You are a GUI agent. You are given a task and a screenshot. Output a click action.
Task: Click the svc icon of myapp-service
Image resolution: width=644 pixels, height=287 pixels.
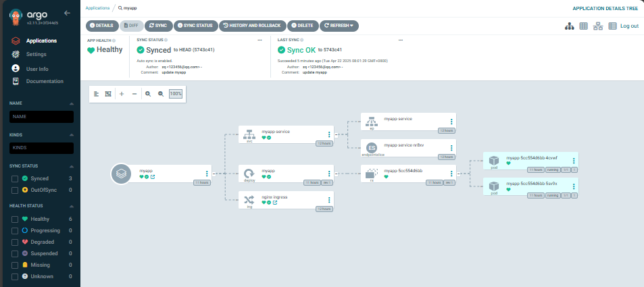pyautogui.click(x=249, y=134)
